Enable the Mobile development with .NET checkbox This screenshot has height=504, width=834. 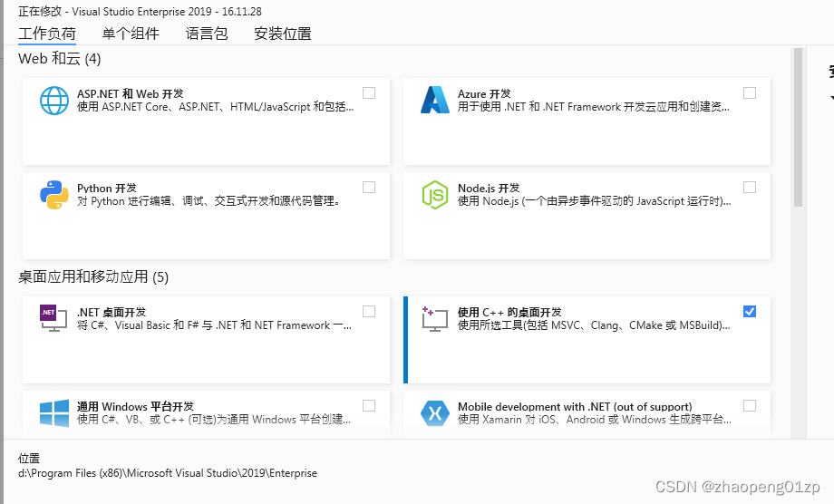point(750,405)
